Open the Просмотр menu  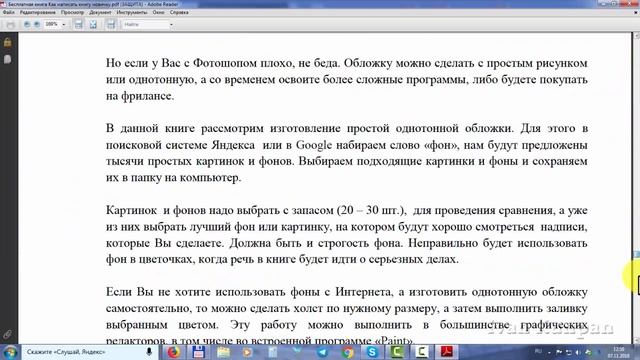tap(72, 12)
